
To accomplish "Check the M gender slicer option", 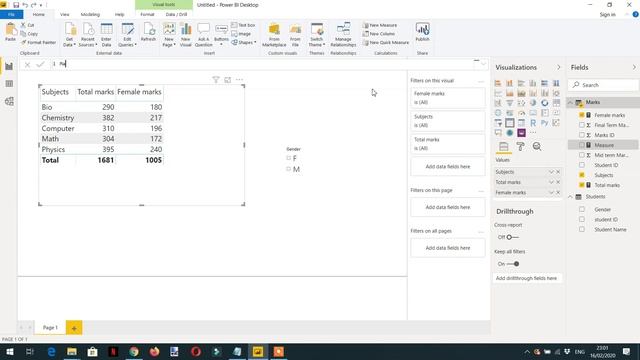I will (x=289, y=169).
